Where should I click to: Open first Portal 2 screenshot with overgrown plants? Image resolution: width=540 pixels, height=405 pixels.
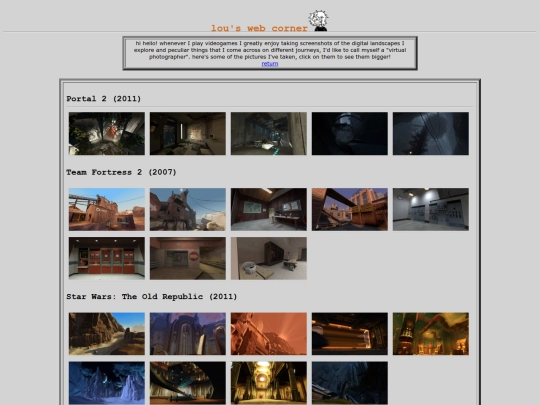(107, 134)
